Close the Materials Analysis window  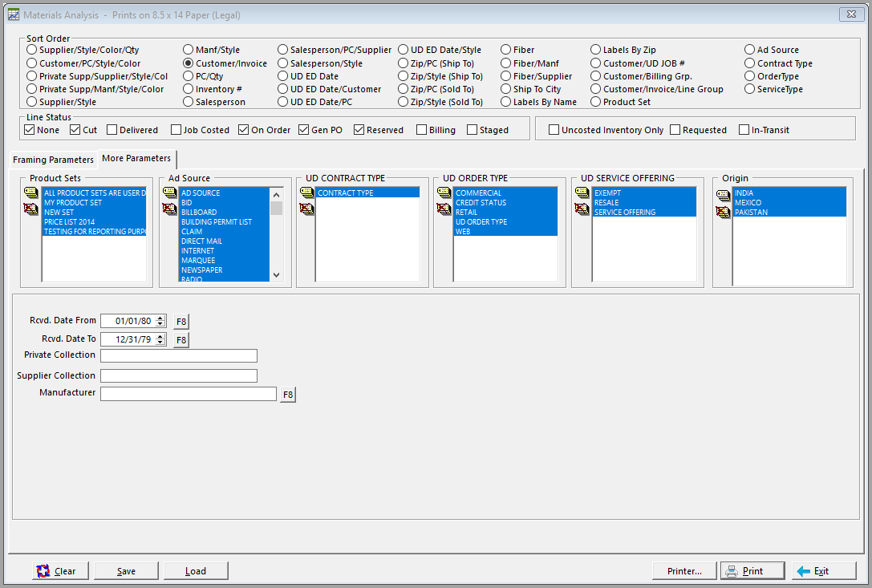tap(851, 14)
